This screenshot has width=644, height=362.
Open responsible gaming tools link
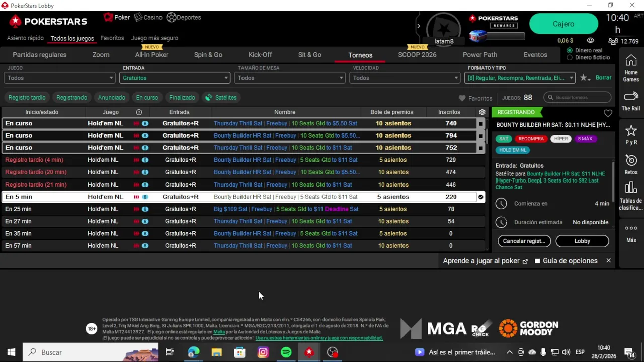click(x=319, y=338)
